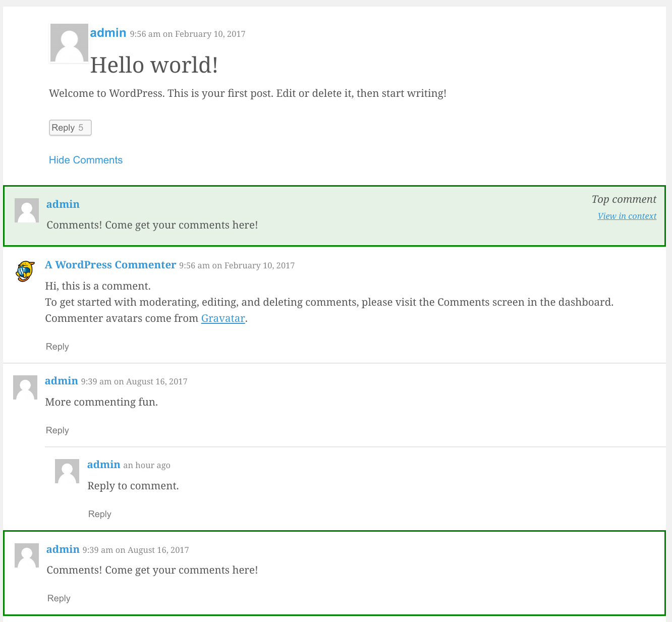Click the WordPress Commenter's Wapuu avatar
The image size is (672, 622).
pyautogui.click(x=25, y=271)
